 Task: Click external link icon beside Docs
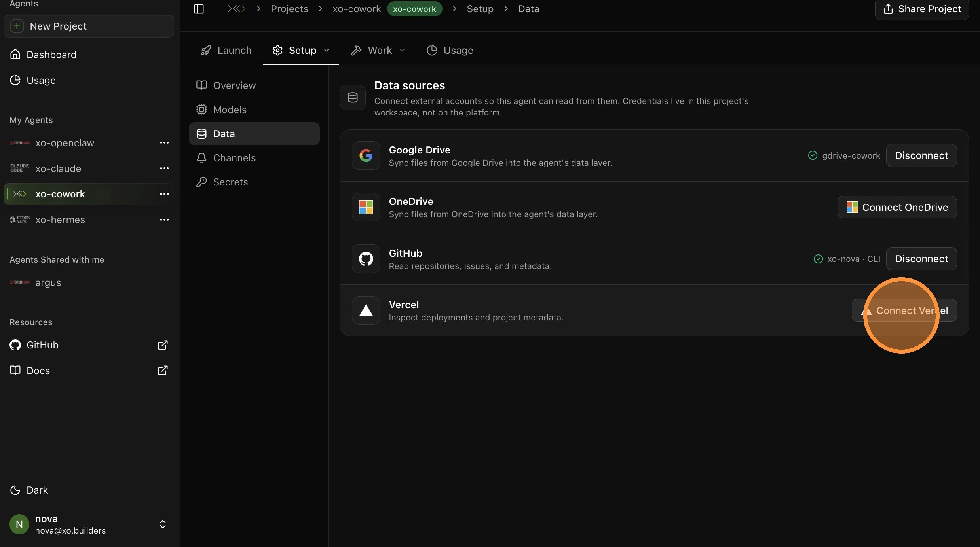(x=163, y=371)
